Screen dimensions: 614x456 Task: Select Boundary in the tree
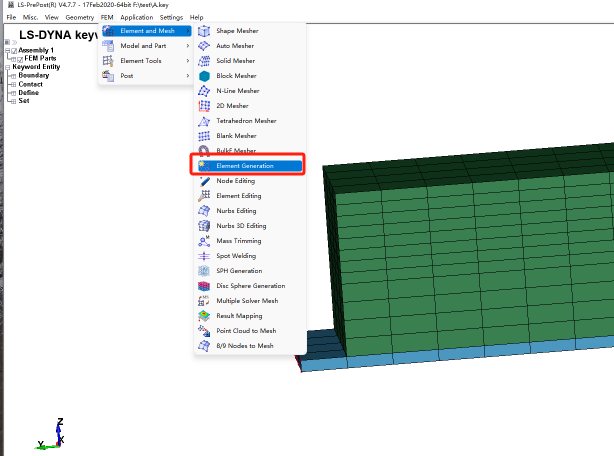pos(34,76)
